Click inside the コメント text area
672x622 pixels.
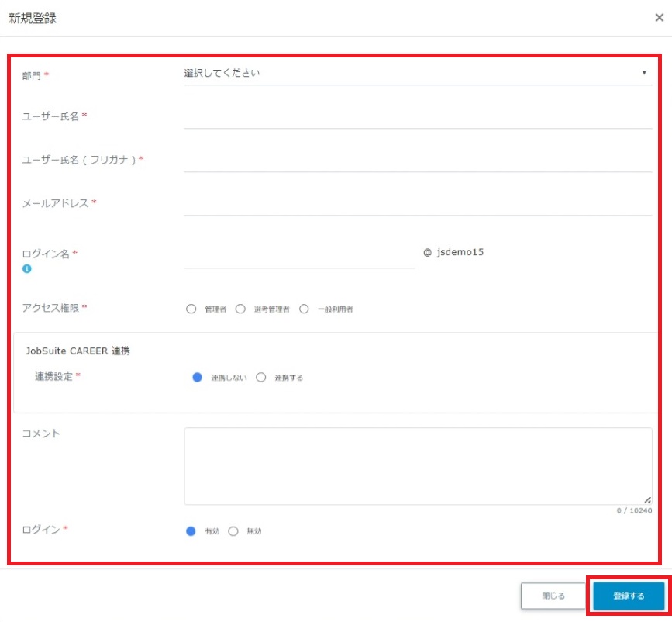point(418,465)
